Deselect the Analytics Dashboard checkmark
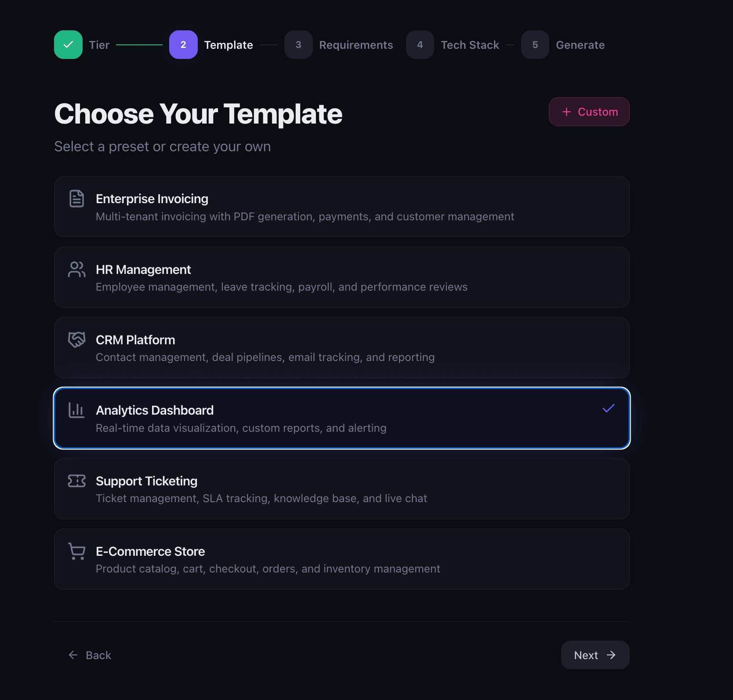The image size is (733, 700). point(609,408)
